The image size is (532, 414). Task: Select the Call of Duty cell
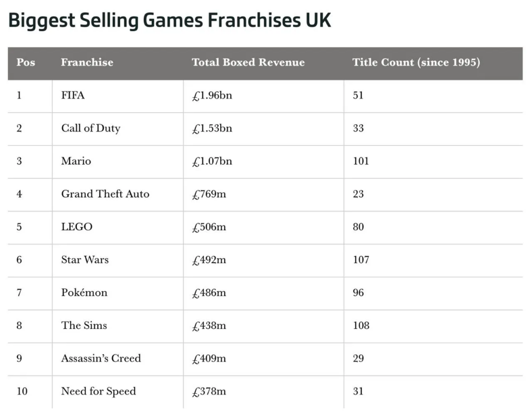(90, 128)
